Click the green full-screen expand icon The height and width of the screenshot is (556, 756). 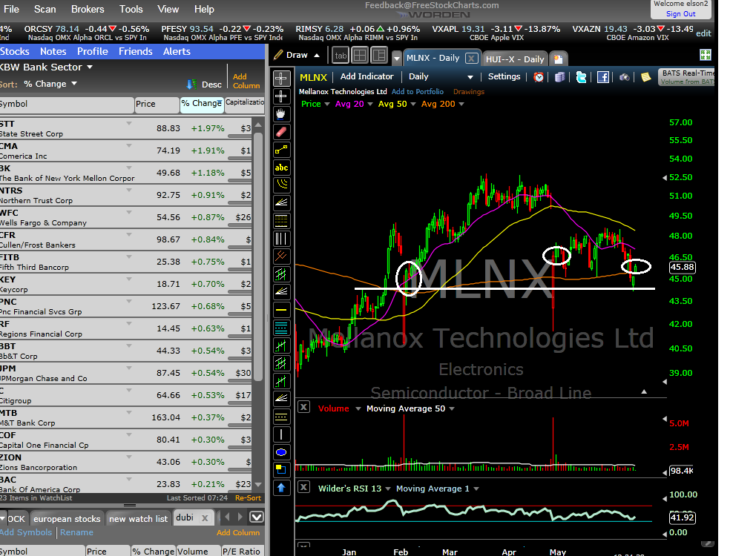click(x=706, y=55)
